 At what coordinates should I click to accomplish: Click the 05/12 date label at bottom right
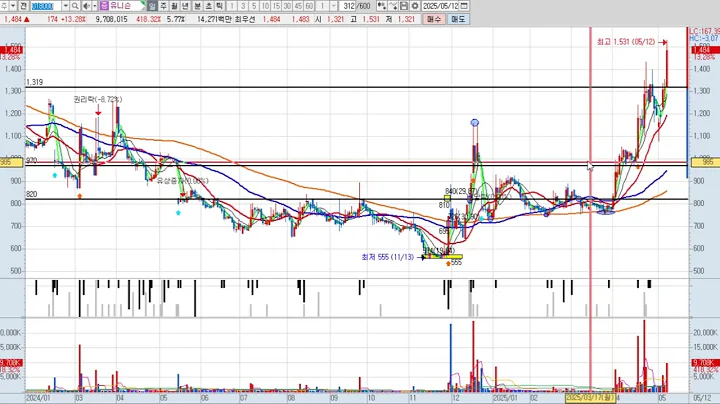tap(703, 398)
